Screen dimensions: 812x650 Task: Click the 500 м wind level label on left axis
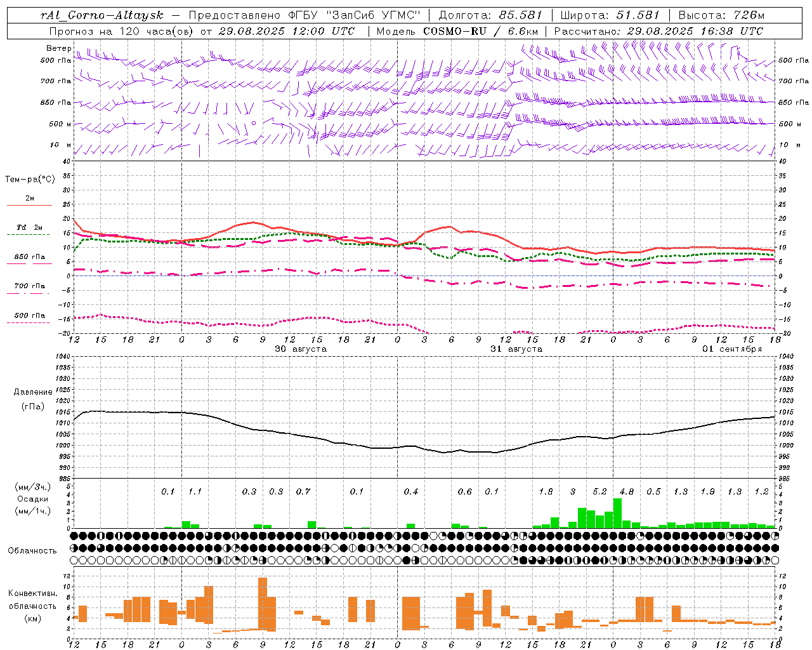(x=60, y=124)
